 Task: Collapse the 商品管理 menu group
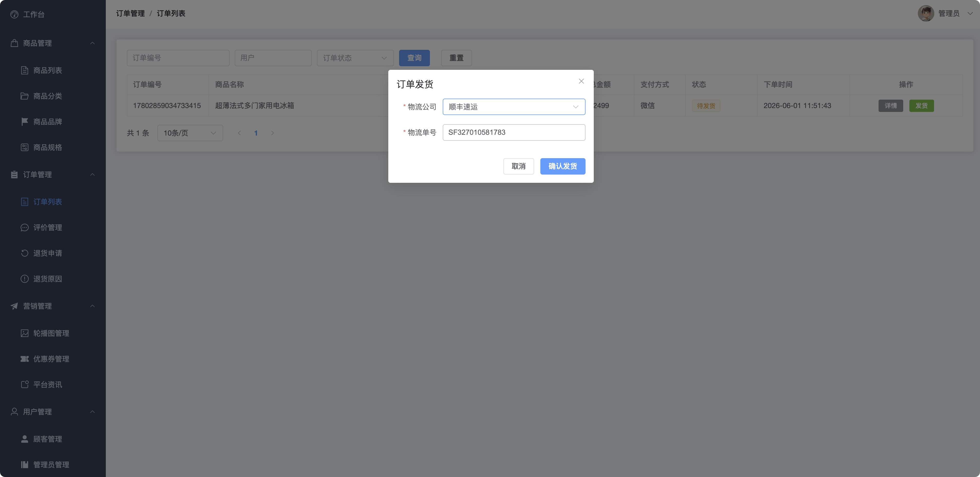92,43
